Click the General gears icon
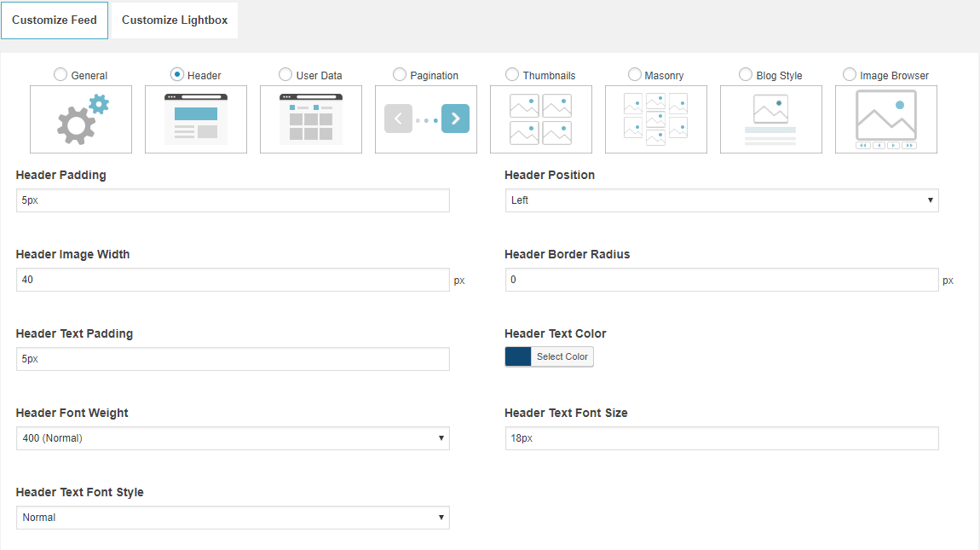This screenshot has width=980, height=550. [81, 119]
